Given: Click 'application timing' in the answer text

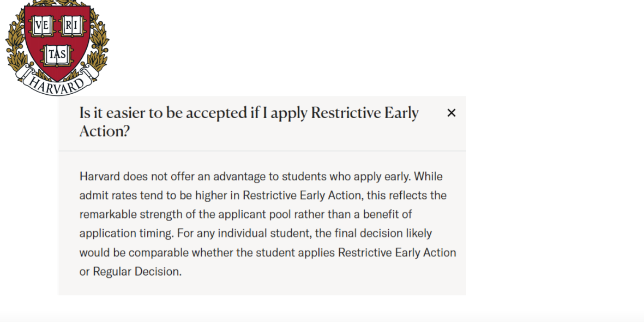Looking at the screenshot, I should 126,233.
